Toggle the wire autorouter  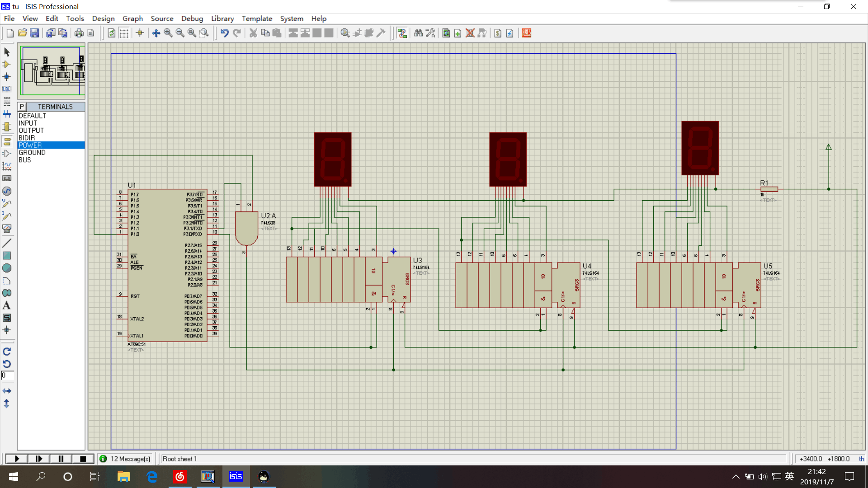coord(402,33)
